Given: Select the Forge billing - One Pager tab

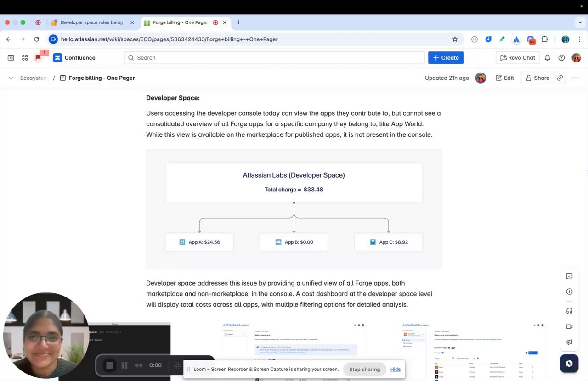Looking at the screenshot, I should point(179,22).
